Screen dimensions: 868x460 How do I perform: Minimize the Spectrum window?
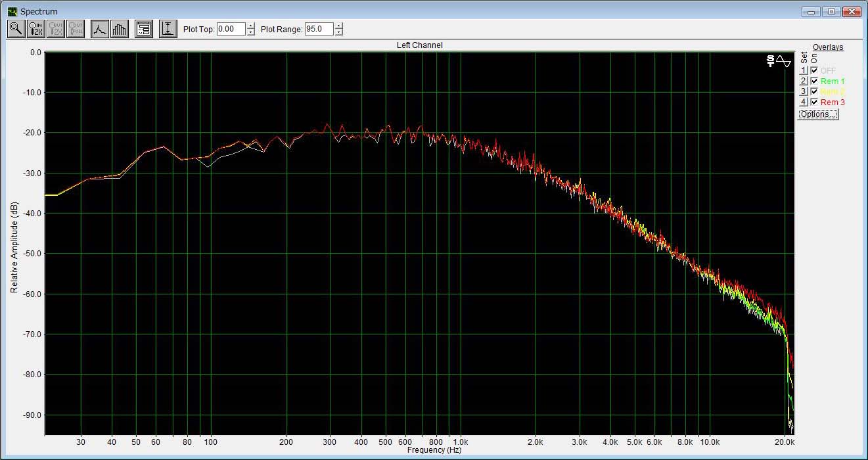(x=811, y=11)
